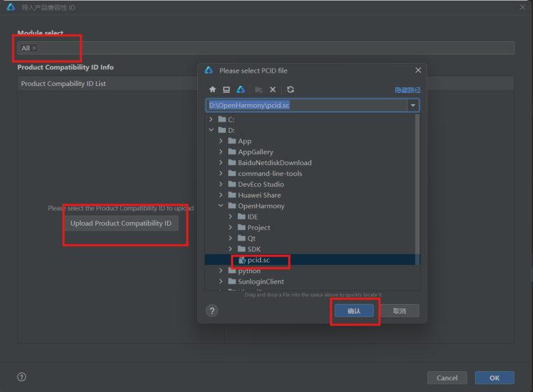Click the OK button in main dialog
This screenshot has width=533, height=392.
pyautogui.click(x=495, y=377)
